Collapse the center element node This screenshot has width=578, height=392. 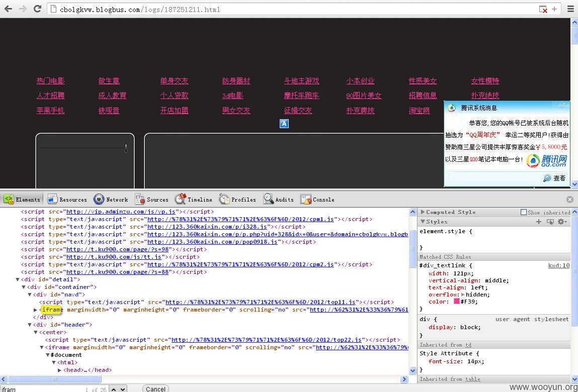pos(36,332)
